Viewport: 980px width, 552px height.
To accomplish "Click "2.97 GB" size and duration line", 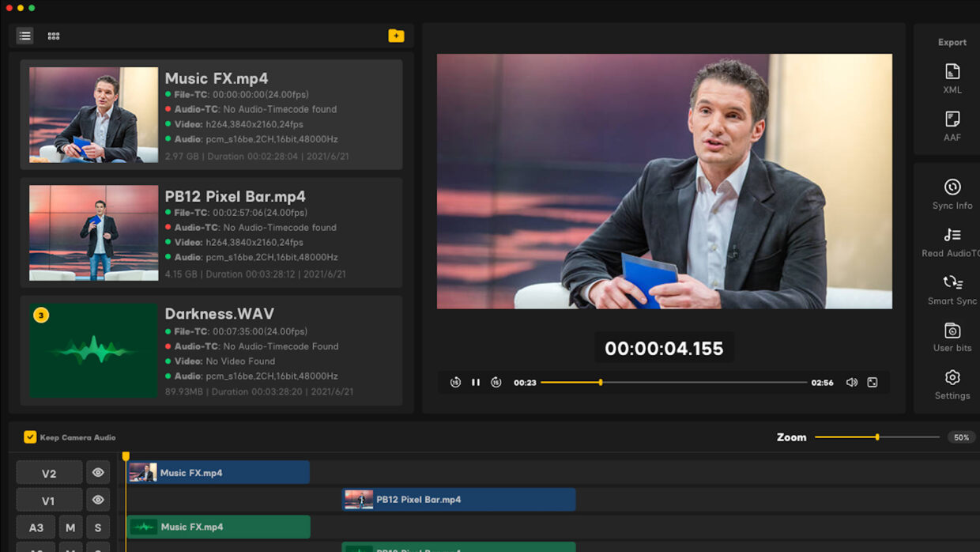I will (257, 157).
